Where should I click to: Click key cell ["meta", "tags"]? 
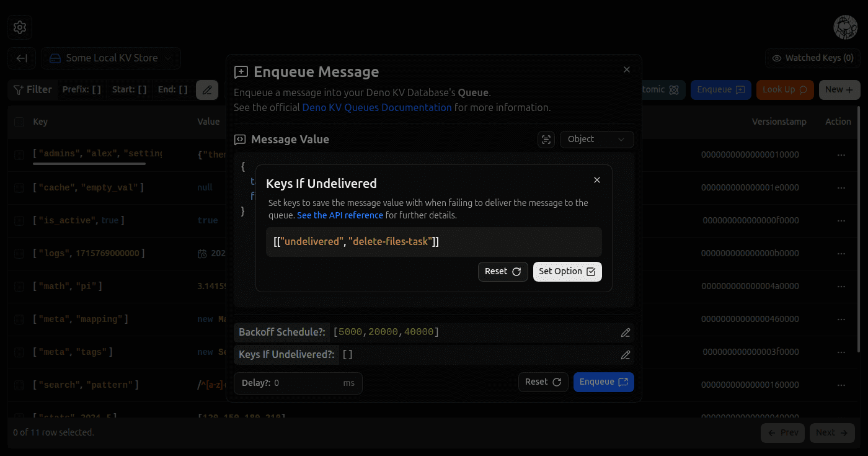click(73, 352)
